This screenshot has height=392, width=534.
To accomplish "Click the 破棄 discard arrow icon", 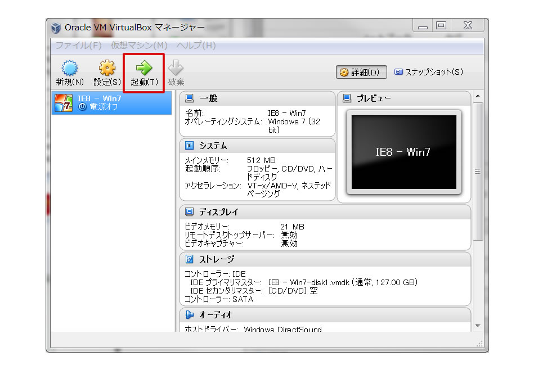I will click(176, 67).
